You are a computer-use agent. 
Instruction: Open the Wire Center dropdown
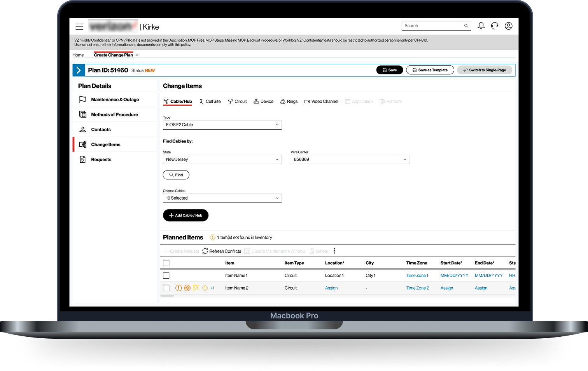350,159
